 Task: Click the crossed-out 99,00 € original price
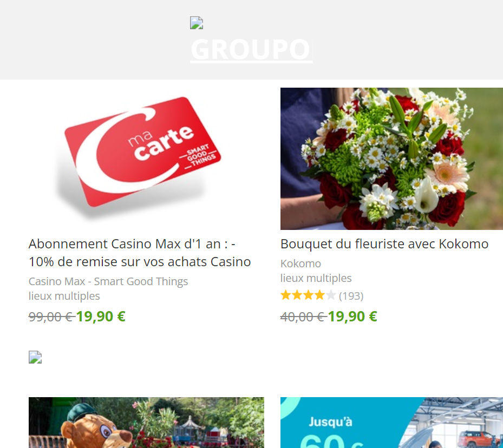coord(51,317)
